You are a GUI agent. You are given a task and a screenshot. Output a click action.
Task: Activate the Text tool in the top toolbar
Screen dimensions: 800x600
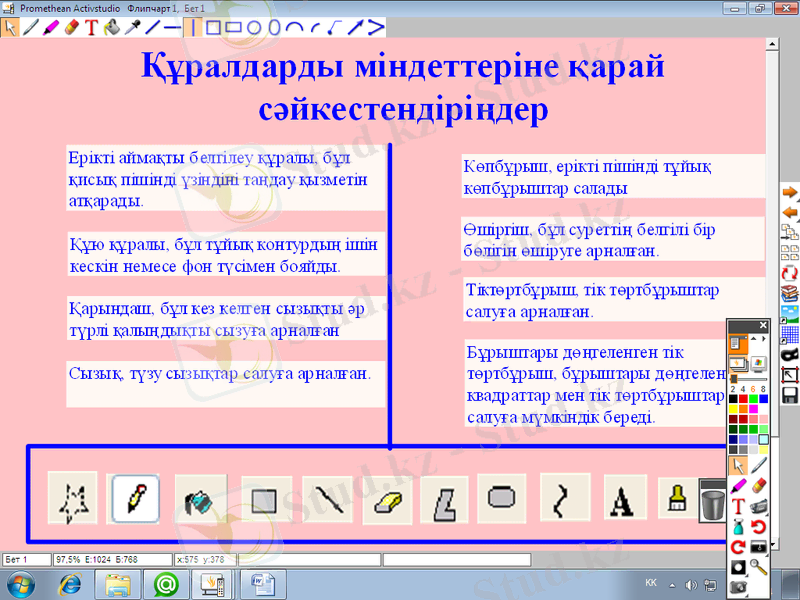tap(91, 27)
